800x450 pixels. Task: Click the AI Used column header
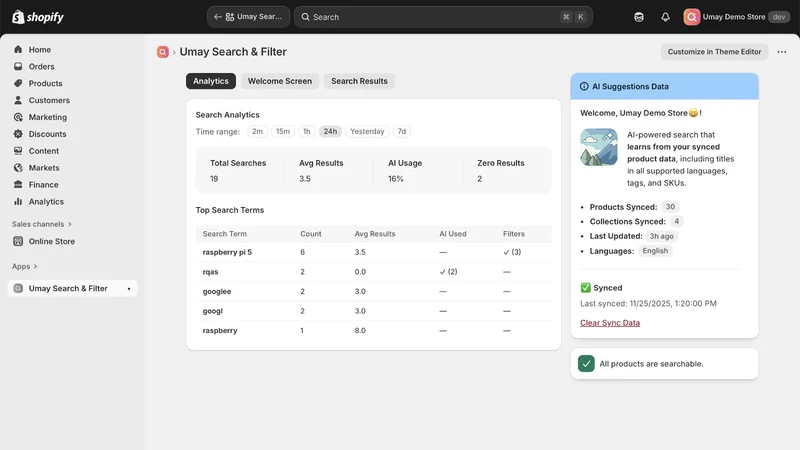click(453, 234)
